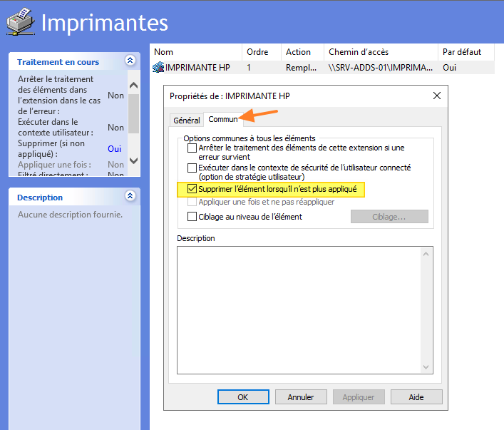
Task: Click the Traitement en cours panel title
Action: [58, 62]
